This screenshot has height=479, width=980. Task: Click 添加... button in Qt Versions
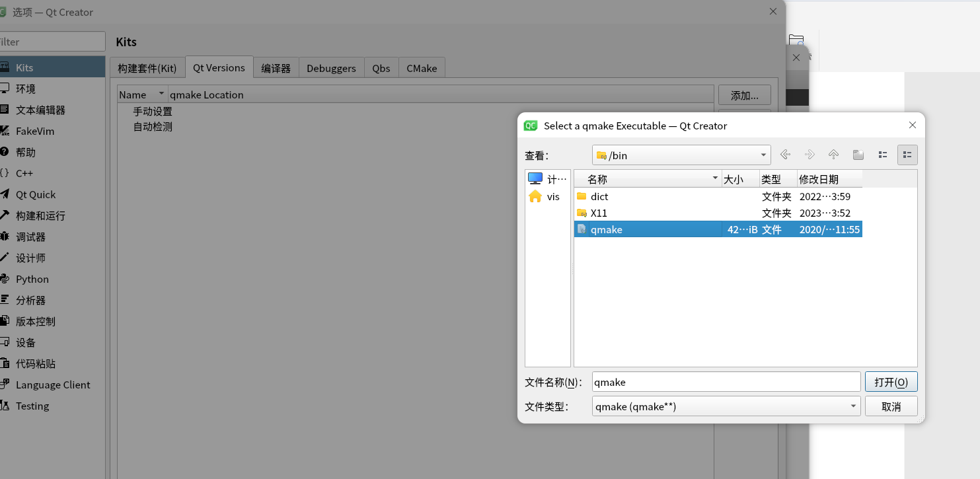744,94
